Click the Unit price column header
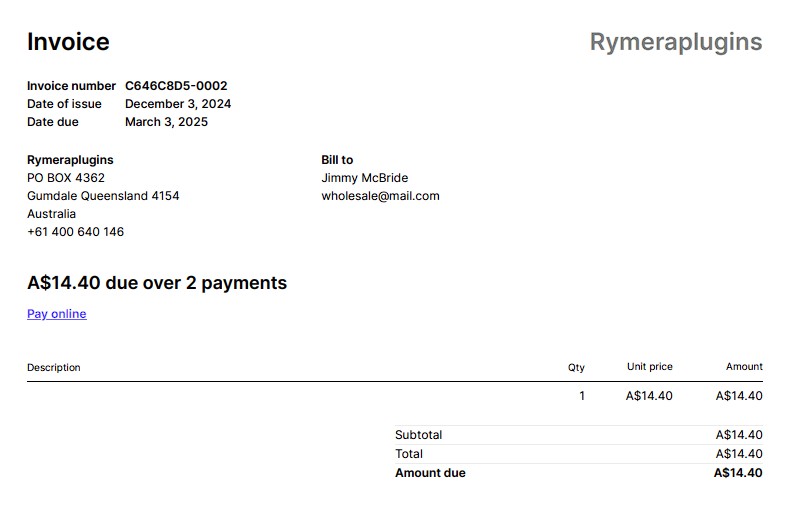The image size is (792, 511). (x=650, y=367)
